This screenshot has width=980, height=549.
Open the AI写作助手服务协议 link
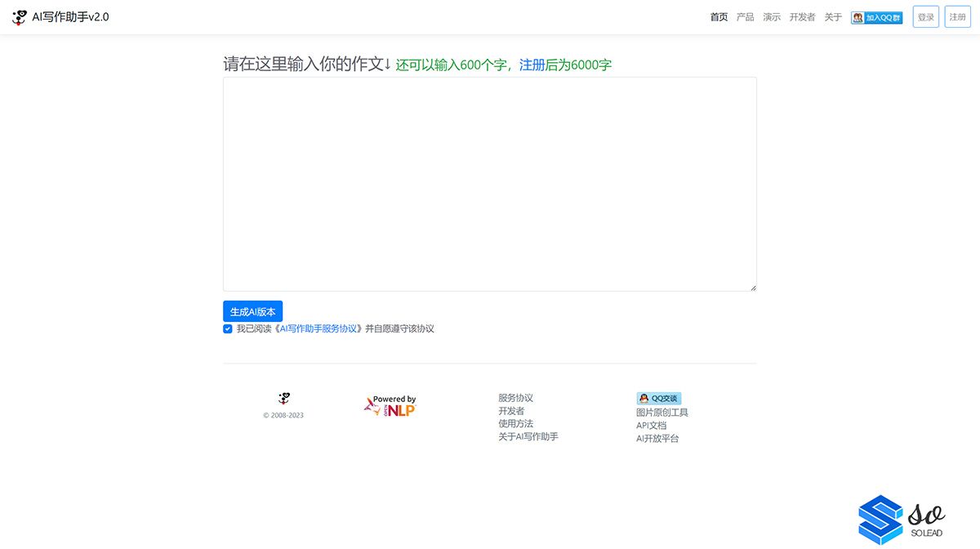point(319,328)
